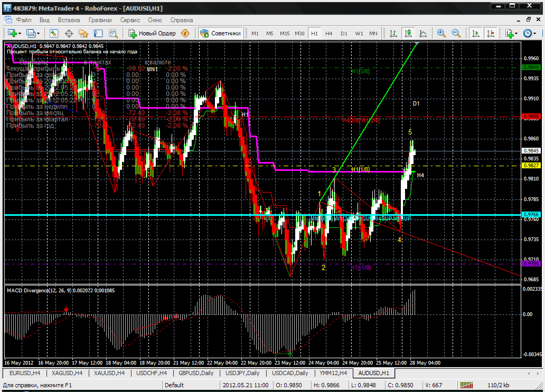Click the zoom out magnifier
The image size is (545, 392).
coord(456,33)
